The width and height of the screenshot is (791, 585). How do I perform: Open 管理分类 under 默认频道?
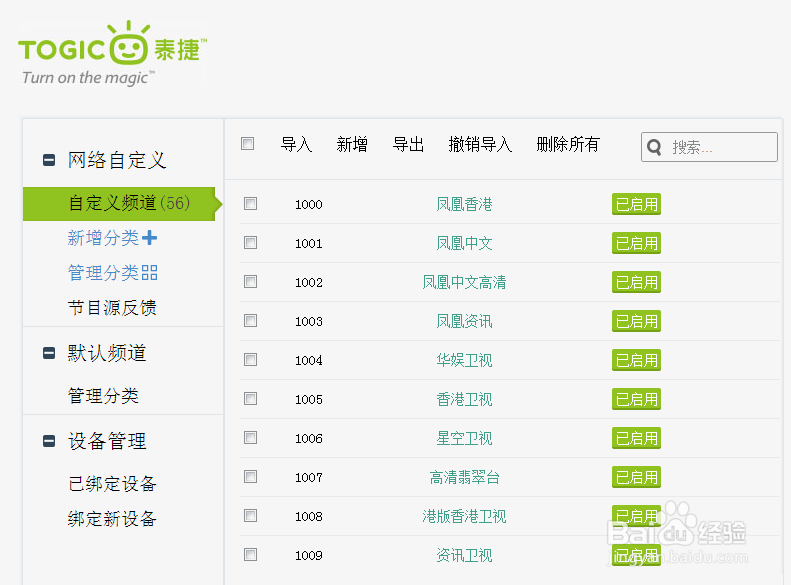point(103,396)
